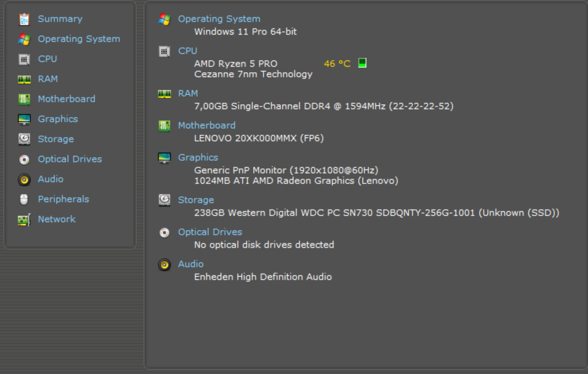This screenshot has width=588, height=374.
Task: Select the CPU chip icon in sidebar
Action: click(x=25, y=59)
